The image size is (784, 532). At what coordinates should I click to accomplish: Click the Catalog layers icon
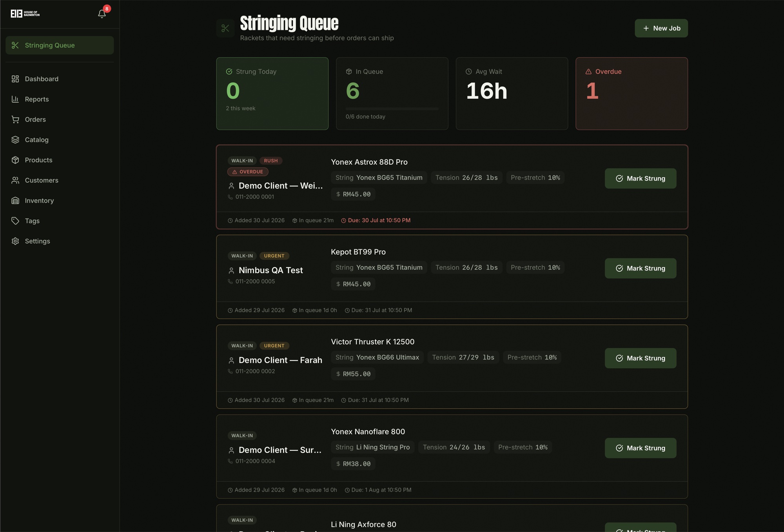coord(15,140)
